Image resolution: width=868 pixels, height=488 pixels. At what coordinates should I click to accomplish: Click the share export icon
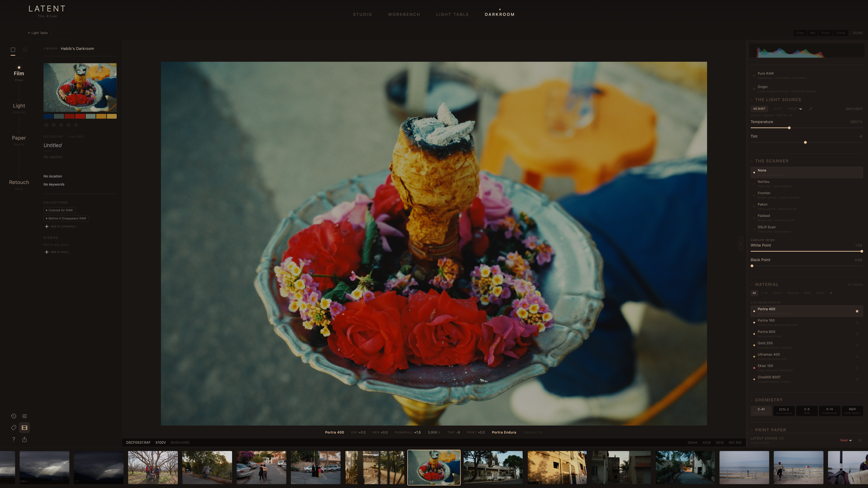point(24,440)
